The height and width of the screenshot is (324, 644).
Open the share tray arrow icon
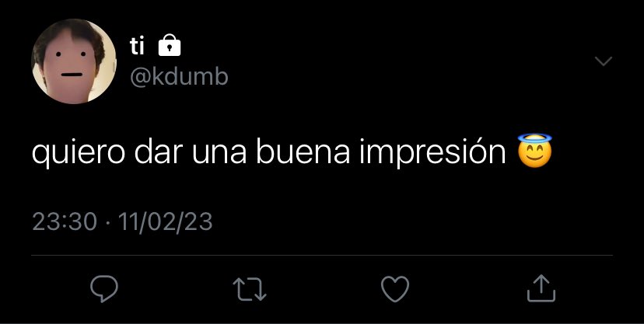click(541, 288)
